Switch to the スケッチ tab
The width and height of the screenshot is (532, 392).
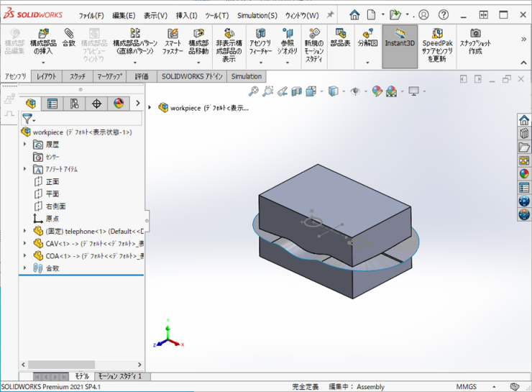point(77,76)
